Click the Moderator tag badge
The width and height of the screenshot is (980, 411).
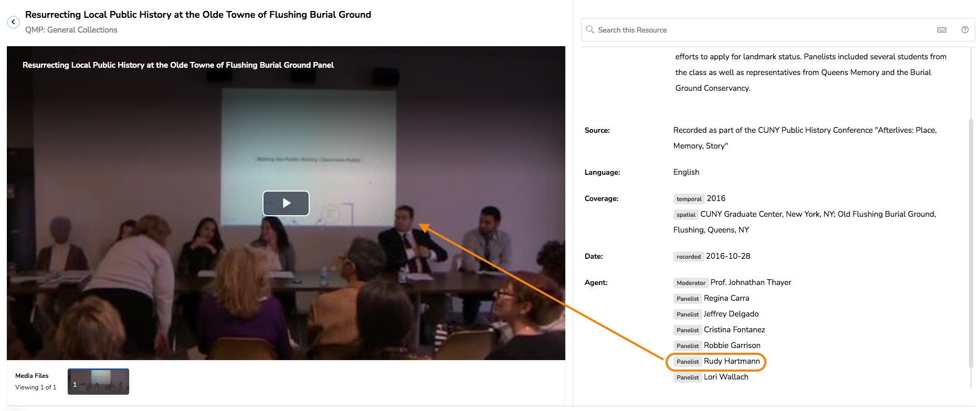pos(691,283)
